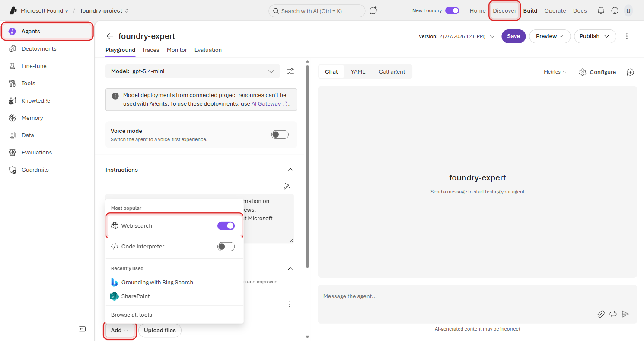The height and width of the screenshot is (341, 644).
Task: Click the Guardrails shield icon
Action: point(13,170)
